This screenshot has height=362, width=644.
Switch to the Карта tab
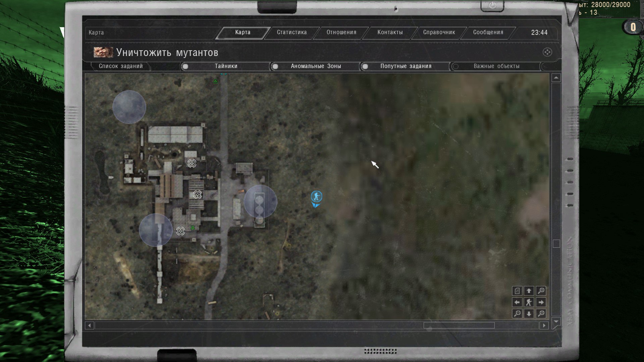click(x=243, y=33)
